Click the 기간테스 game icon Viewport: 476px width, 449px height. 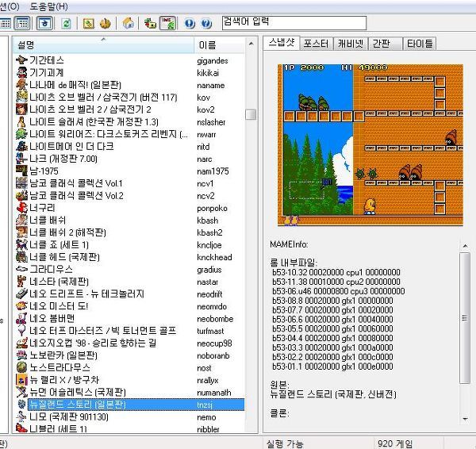point(21,60)
